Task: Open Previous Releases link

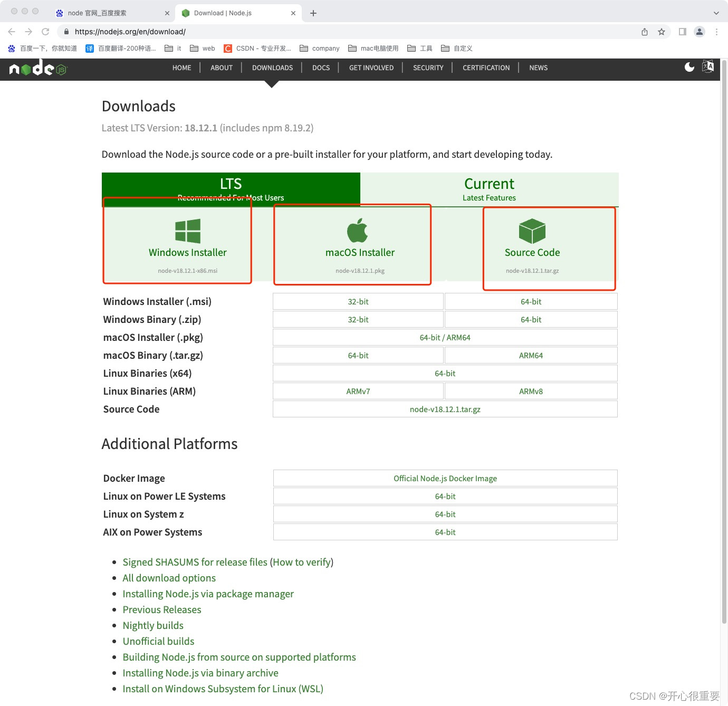Action: (162, 610)
